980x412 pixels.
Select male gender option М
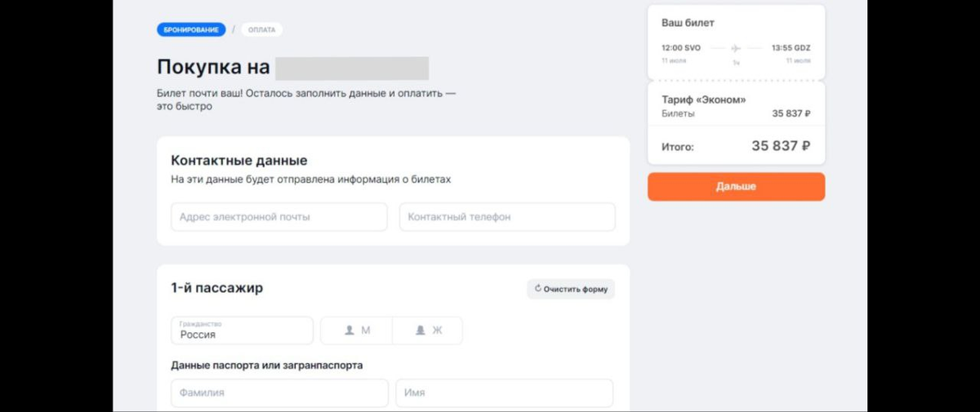tap(357, 330)
